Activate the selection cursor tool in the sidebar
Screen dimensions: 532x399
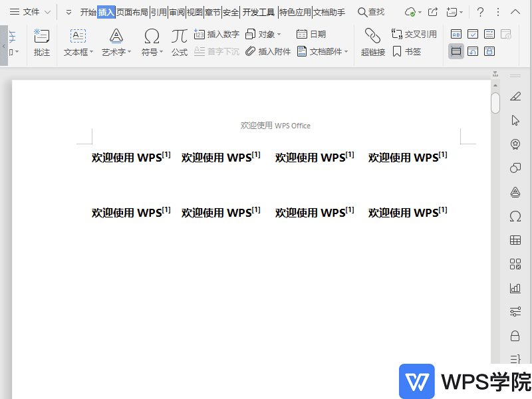pos(515,120)
